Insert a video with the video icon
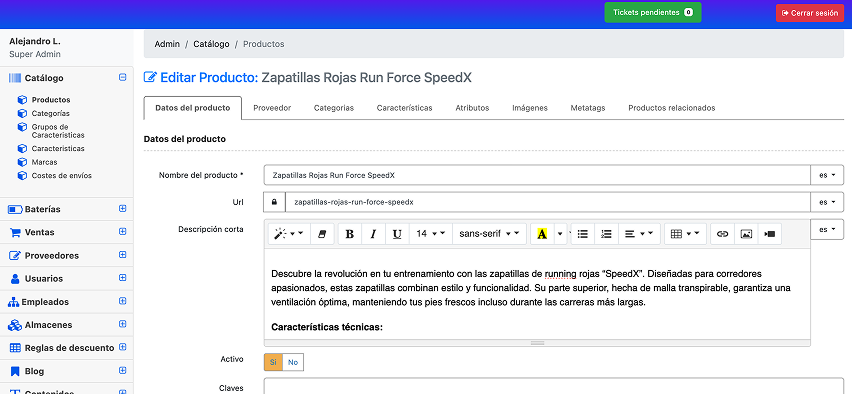Viewport: 852px width, 394px height. (769, 234)
